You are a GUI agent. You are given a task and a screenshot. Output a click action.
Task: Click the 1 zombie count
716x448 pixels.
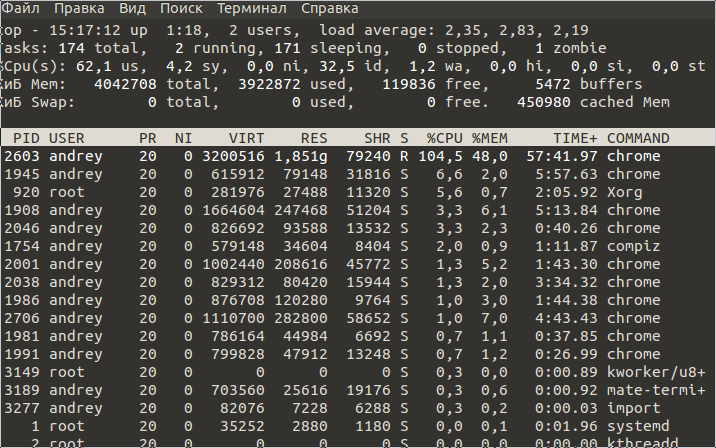(x=571, y=48)
